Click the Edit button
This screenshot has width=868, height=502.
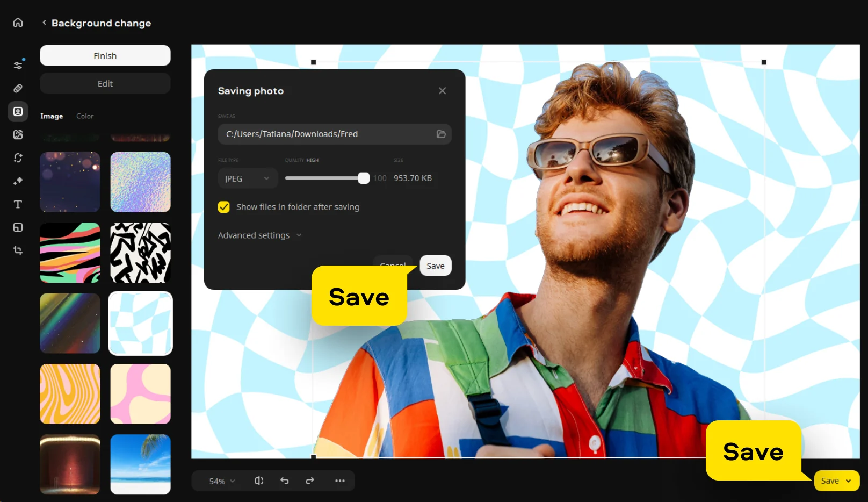[x=105, y=83]
